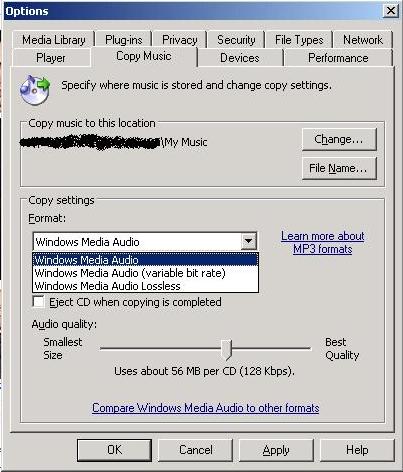Choose Windows Media Audio highlighted option
Screen dimensions: 403x472
(145, 260)
